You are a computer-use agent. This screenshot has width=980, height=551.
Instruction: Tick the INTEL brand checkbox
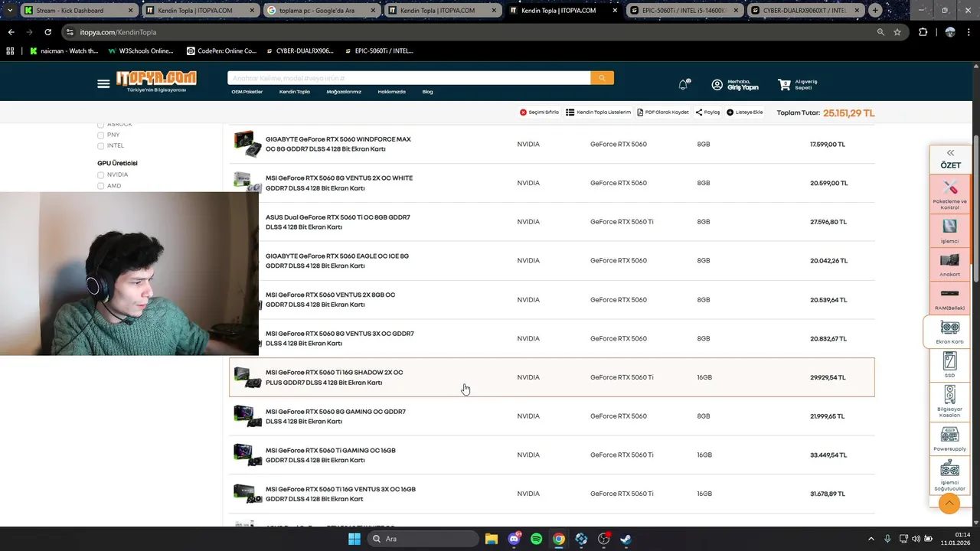point(100,145)
